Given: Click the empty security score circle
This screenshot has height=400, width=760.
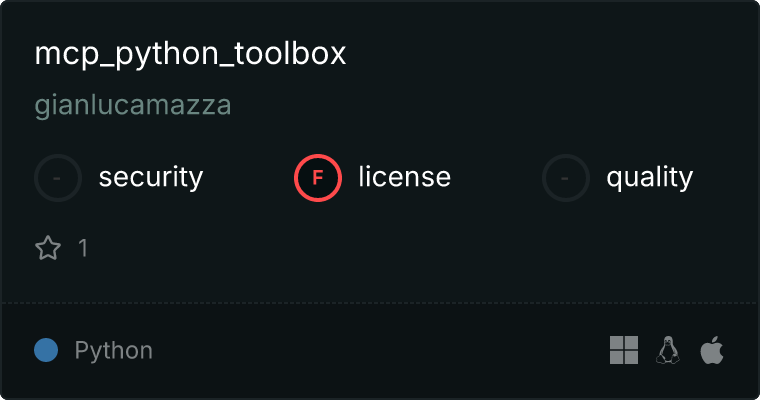Looking at the screenshot, I should point(58,178).
